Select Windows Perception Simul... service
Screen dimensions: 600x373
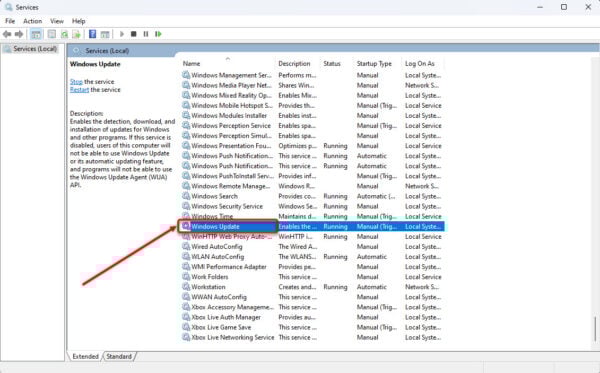pyautogui.click(x=231, y=135)
